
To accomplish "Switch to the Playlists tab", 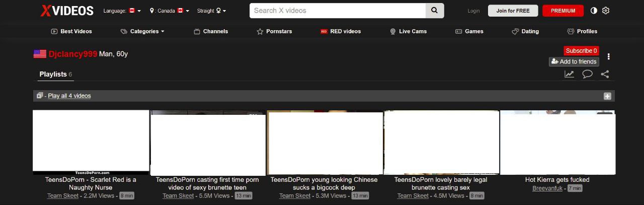I will point(53,74).
